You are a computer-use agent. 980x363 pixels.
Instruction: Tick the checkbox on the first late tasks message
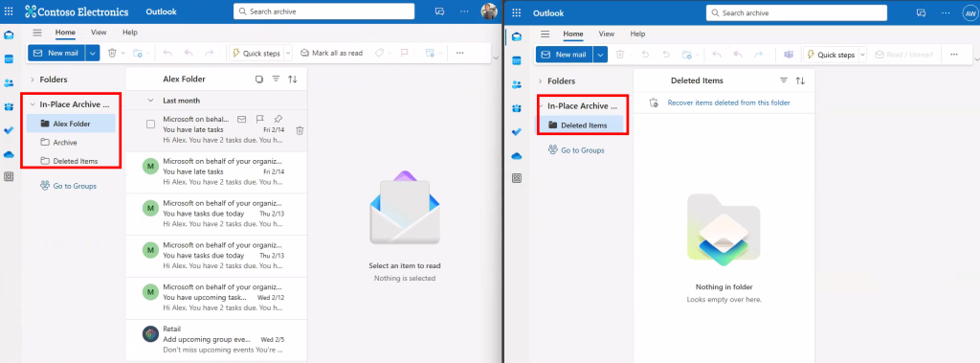click(150, 124)
